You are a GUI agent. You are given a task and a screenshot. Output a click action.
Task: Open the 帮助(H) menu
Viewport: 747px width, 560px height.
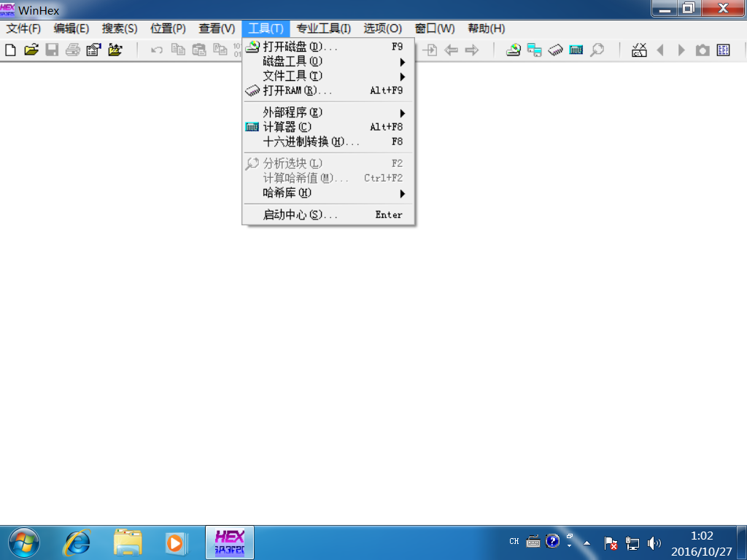[x=486, y=28]
